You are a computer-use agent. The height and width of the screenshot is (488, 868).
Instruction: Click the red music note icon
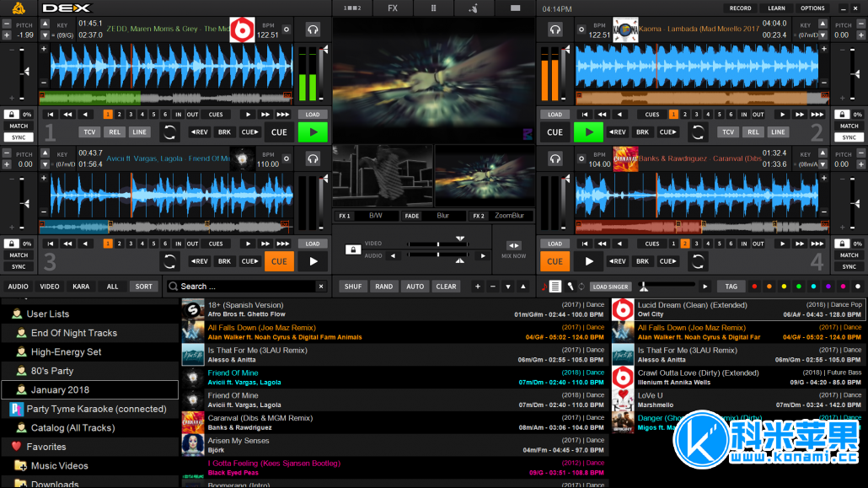pos(544,287)
